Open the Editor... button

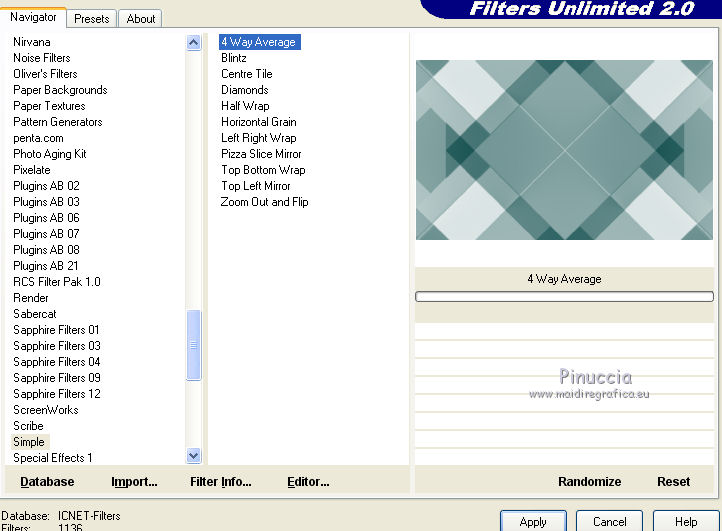(308, 482)
